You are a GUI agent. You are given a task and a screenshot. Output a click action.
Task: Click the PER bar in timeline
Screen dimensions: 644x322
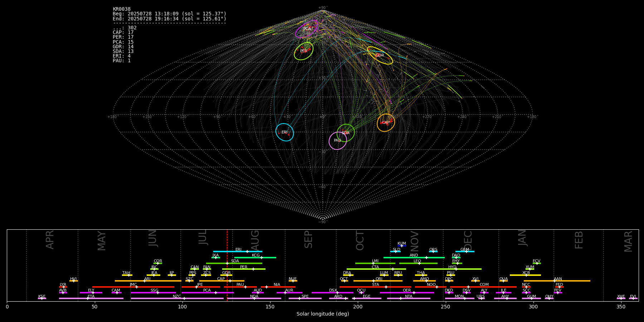tap(244, 269)
